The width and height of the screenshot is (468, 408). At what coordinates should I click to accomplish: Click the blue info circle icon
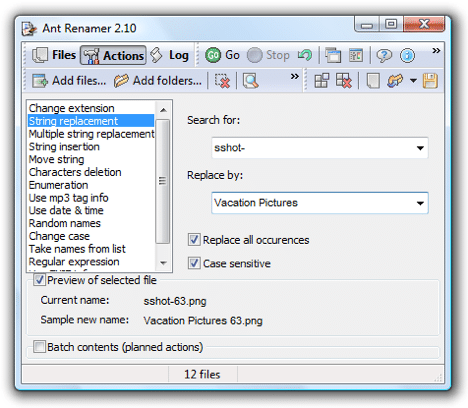[407, 55]
